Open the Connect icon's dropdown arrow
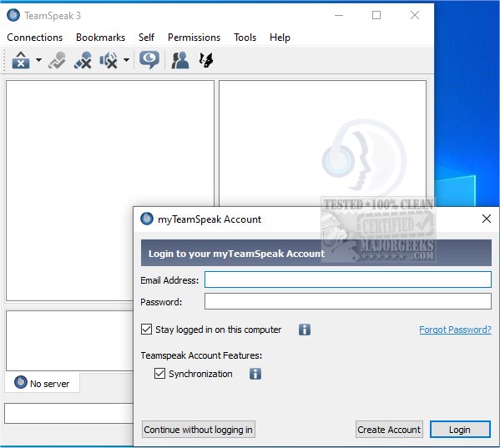 (38, 60)
